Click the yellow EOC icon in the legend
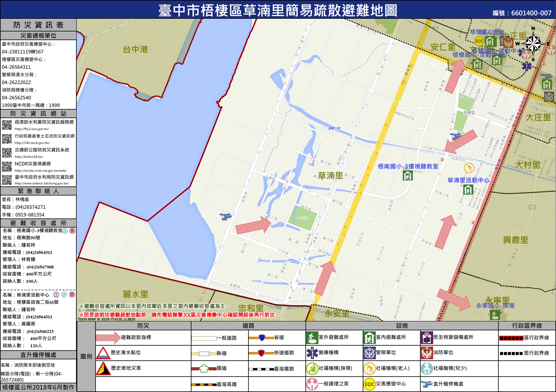The height and width of the screenshot is (392, 556). (370, 384)
